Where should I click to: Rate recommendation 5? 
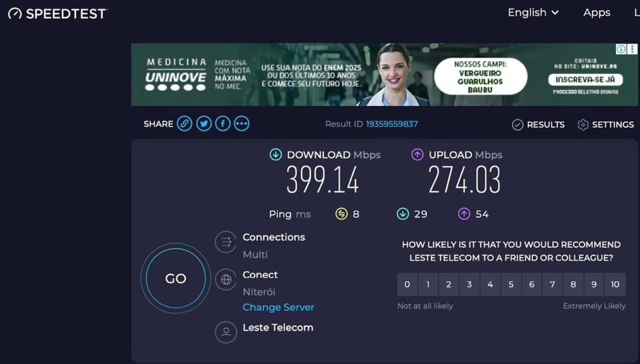pos(511,285)
